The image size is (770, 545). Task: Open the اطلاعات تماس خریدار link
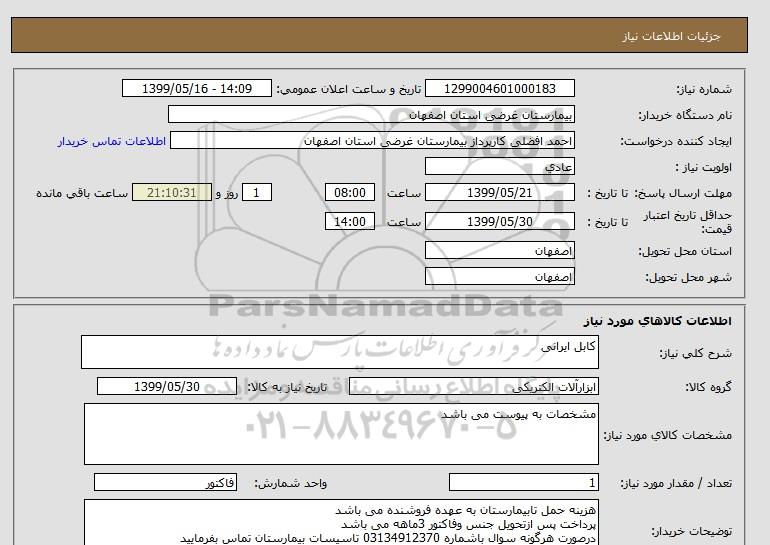tap(111, 141)
